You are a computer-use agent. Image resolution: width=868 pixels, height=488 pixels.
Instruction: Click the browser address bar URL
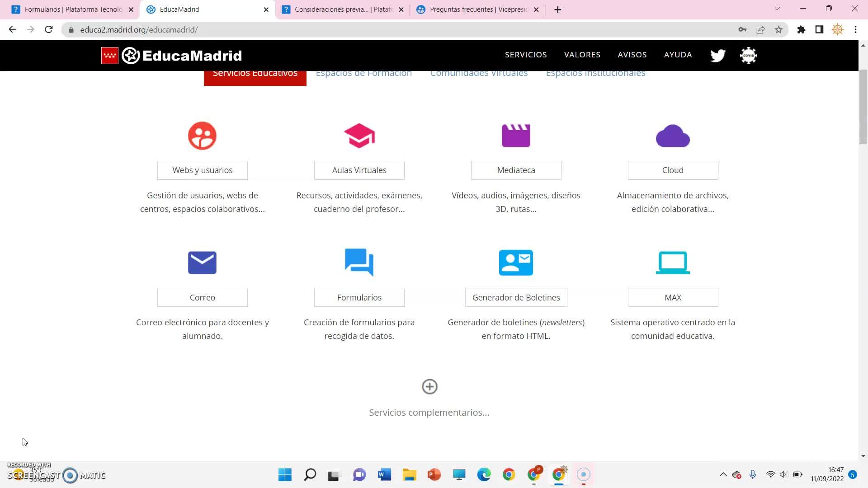139,30
